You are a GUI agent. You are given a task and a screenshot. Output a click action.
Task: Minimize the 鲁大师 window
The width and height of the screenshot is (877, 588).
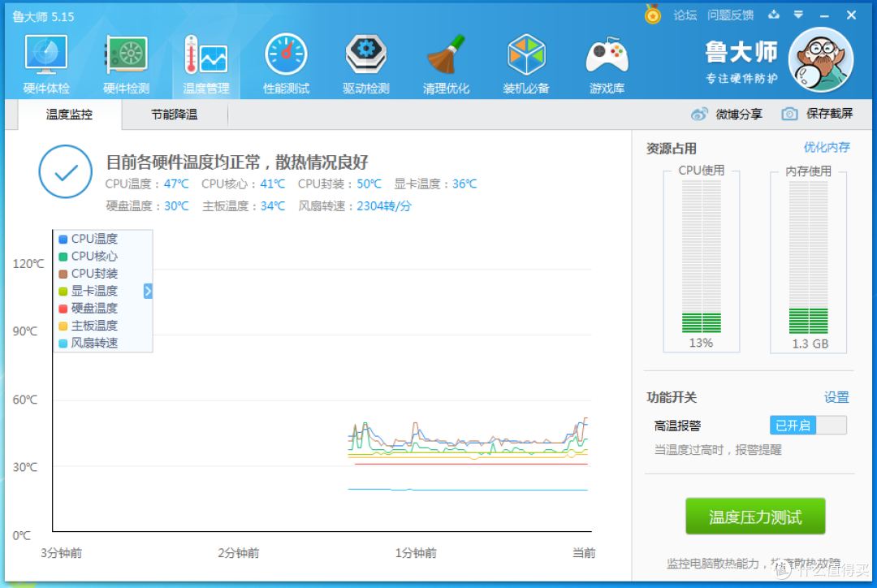pos(824,15)
